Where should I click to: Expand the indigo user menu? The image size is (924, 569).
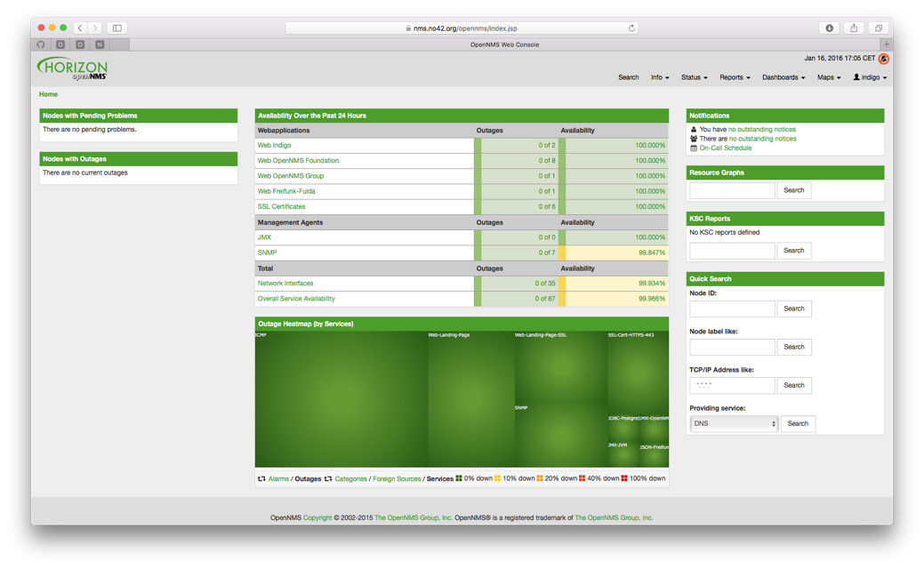870,77
